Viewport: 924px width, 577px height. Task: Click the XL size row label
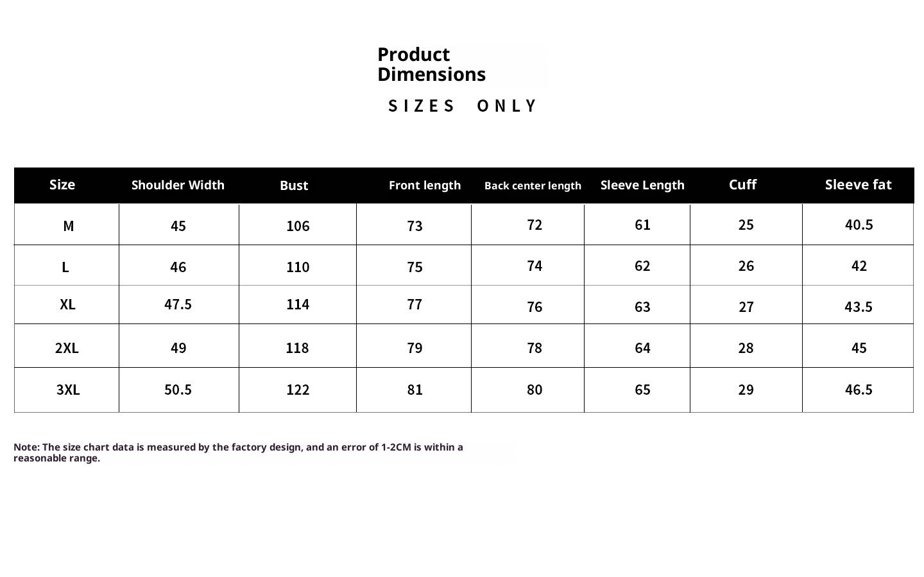[x=67, y=304]
